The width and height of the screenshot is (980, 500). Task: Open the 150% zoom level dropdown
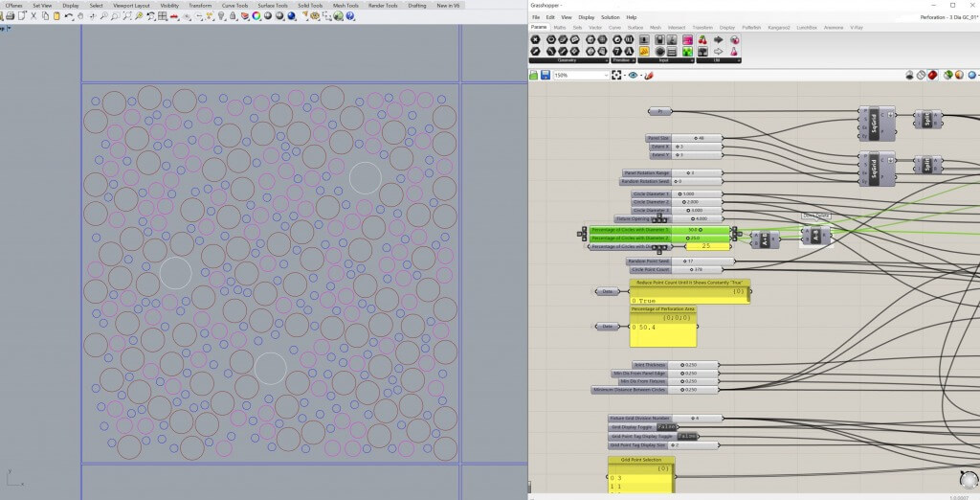[x=605, y=75]
